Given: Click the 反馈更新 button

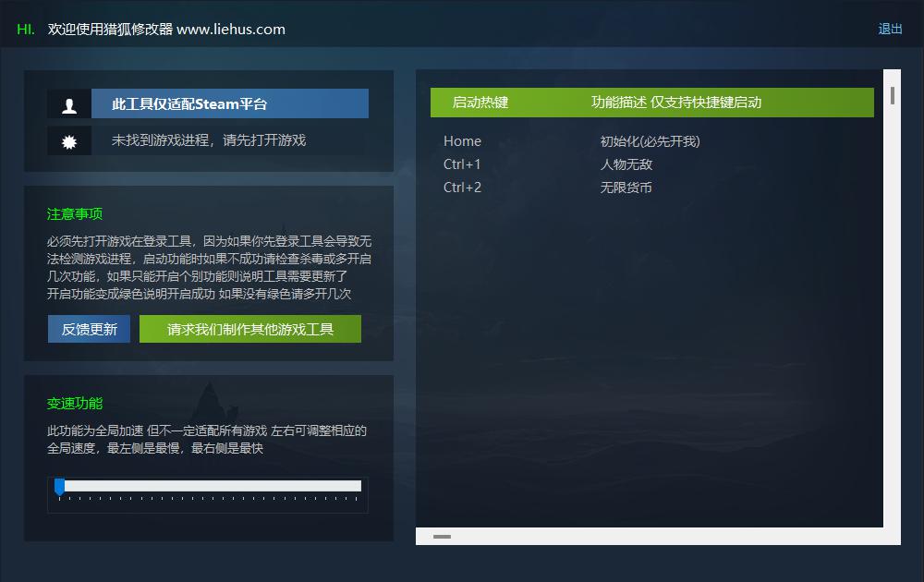Looking at the screenshot, I should (89, 329).
